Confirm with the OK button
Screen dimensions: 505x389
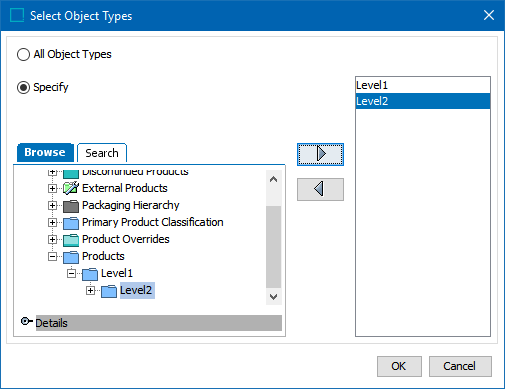[399, 366]
